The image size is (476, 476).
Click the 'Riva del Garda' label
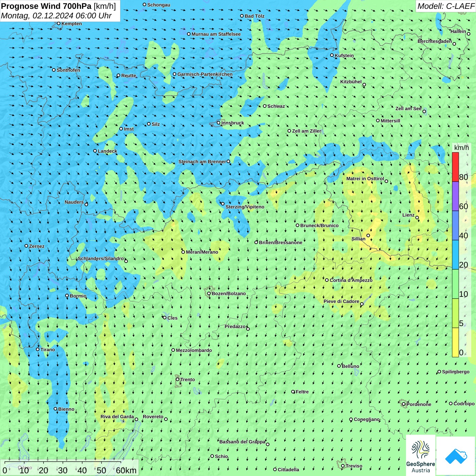click(x=117, y=417)
